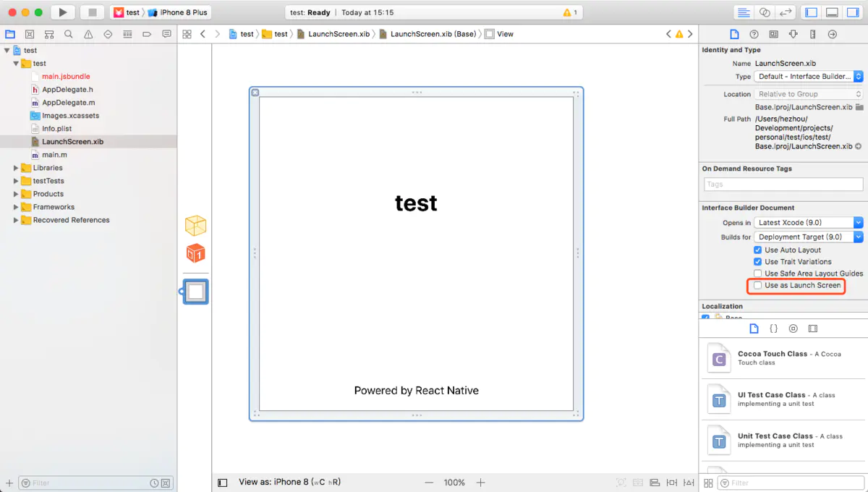Viewport: 868px width, 492px height.
Task: Enable Use Safe Area Layout Guides
Action: [757, 273]
